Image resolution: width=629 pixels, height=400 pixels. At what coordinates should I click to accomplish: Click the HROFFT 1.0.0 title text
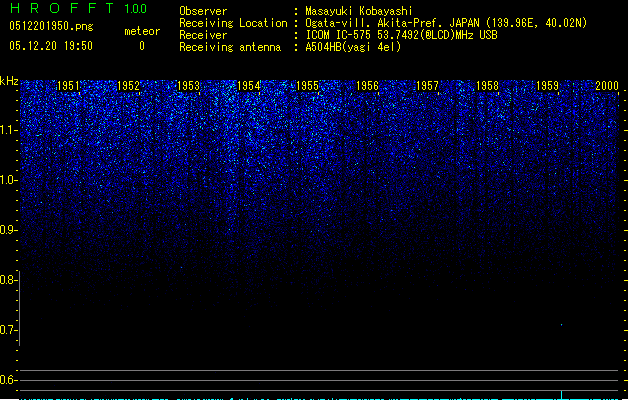(x=78, y=8)
